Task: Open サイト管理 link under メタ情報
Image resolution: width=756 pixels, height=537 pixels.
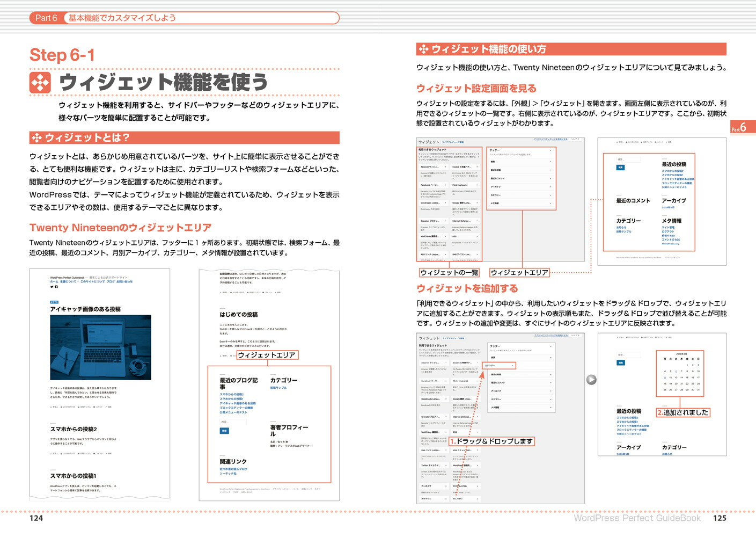Action: (668, 228)
